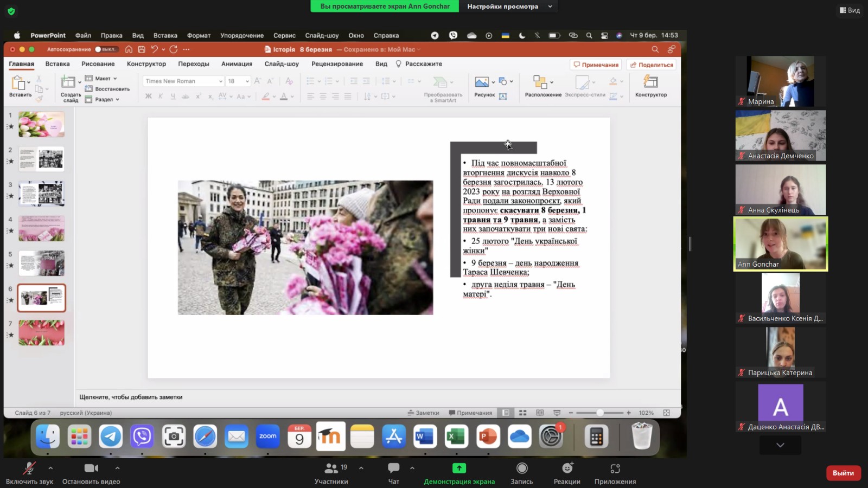This screenshot has width=868, height=488.
Task: Start recording with the Запись icon
Action: [x=521, y=468]
